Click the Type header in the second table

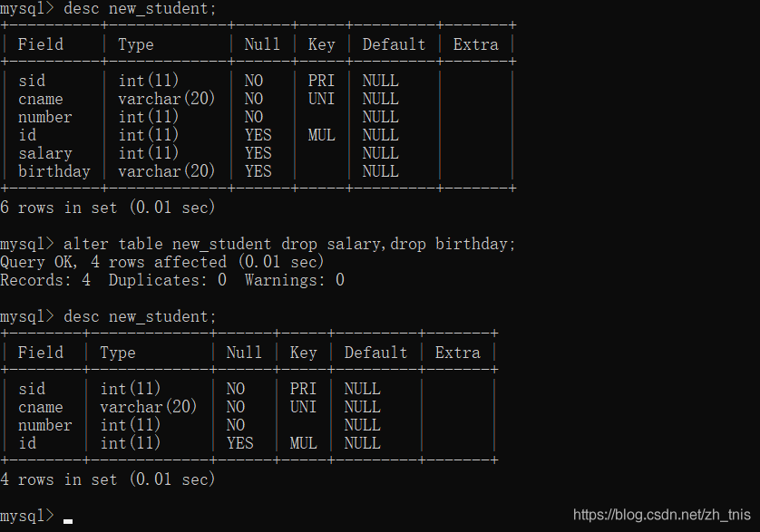click(118, 353)
